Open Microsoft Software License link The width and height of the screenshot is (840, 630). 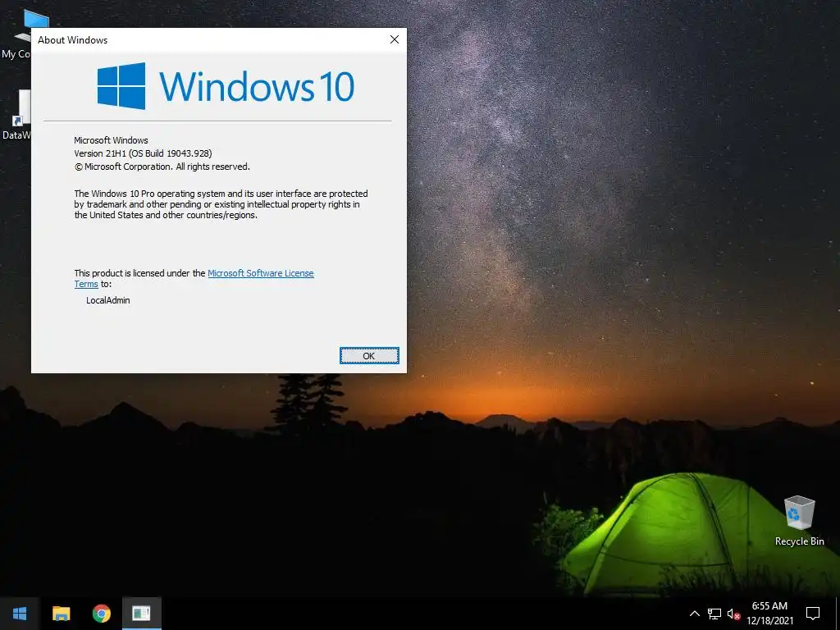tap(260, 273)
